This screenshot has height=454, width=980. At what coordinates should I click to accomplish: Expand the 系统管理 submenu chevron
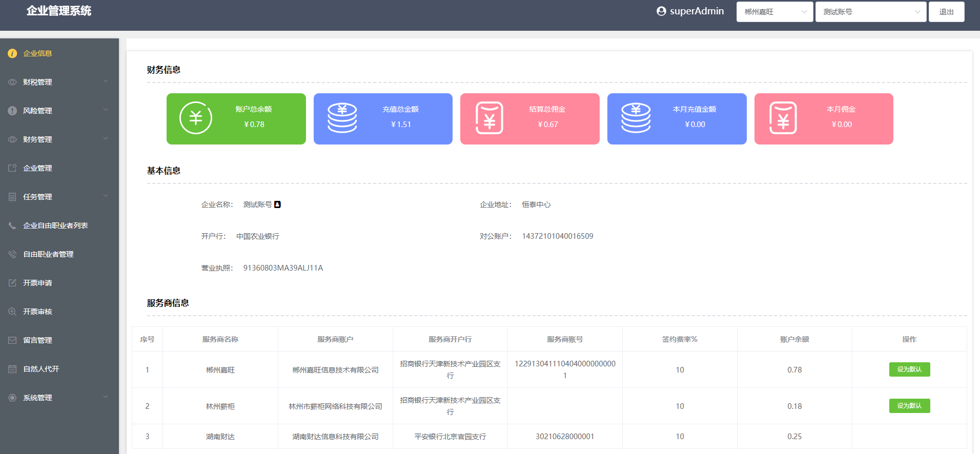(106, 397)
